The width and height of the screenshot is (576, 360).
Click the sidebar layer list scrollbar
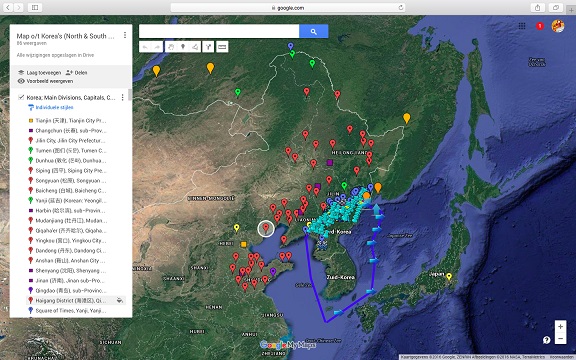(130, 95)
